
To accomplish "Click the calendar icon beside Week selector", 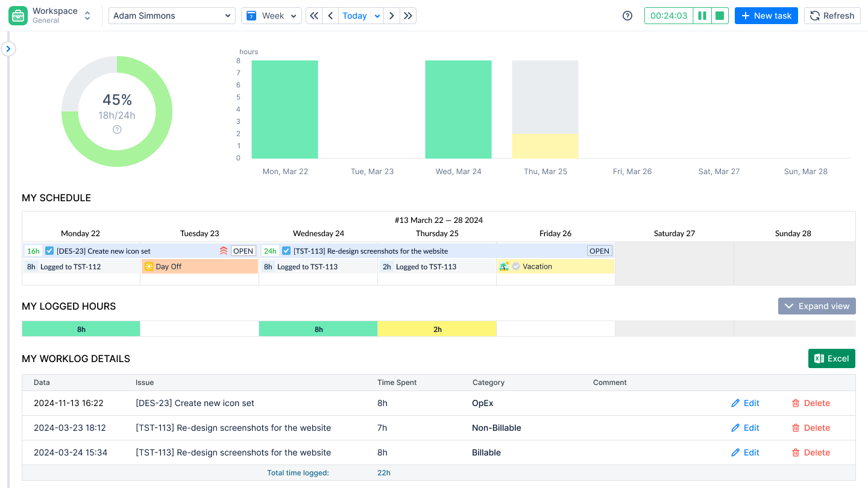I will [253, 15].
